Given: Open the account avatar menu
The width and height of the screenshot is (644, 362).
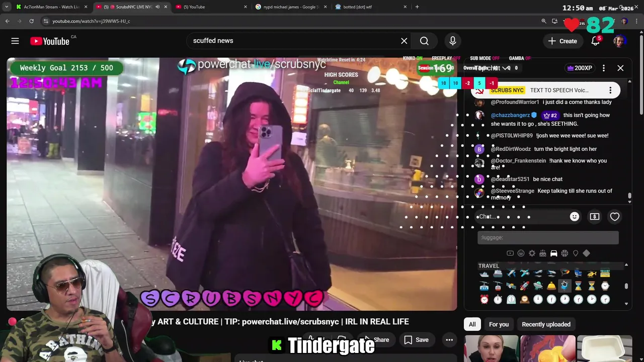Looking at the screenshot, I should (x=619, y=41).
